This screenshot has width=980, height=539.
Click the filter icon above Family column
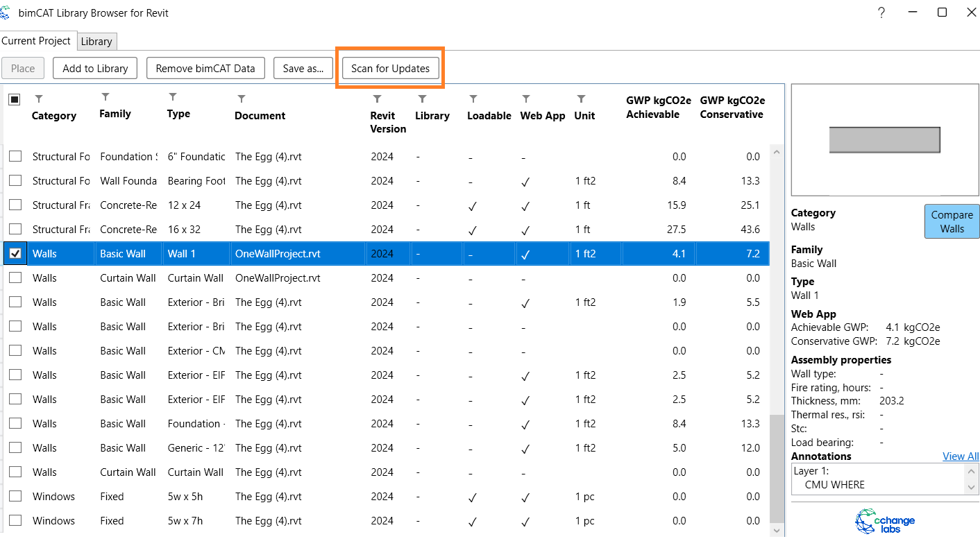105,96
